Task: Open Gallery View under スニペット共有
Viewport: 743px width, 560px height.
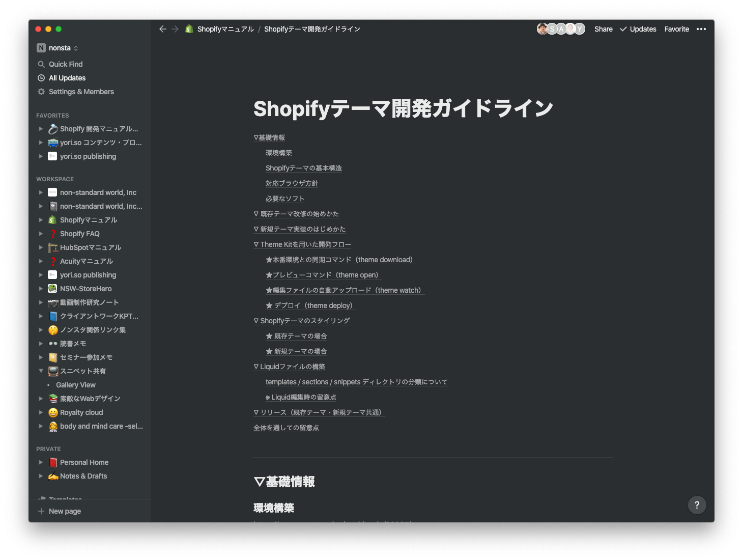Action: pyautogui.click(x=76, y=385)
